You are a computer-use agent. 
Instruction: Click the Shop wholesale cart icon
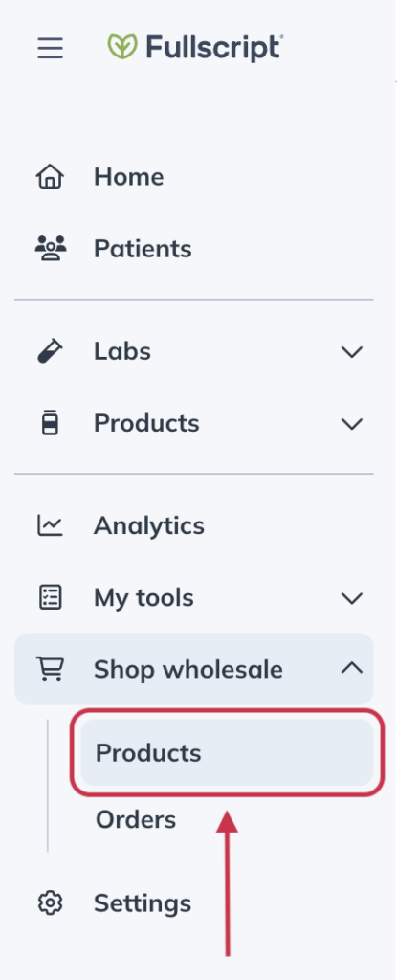coord(50,669)
